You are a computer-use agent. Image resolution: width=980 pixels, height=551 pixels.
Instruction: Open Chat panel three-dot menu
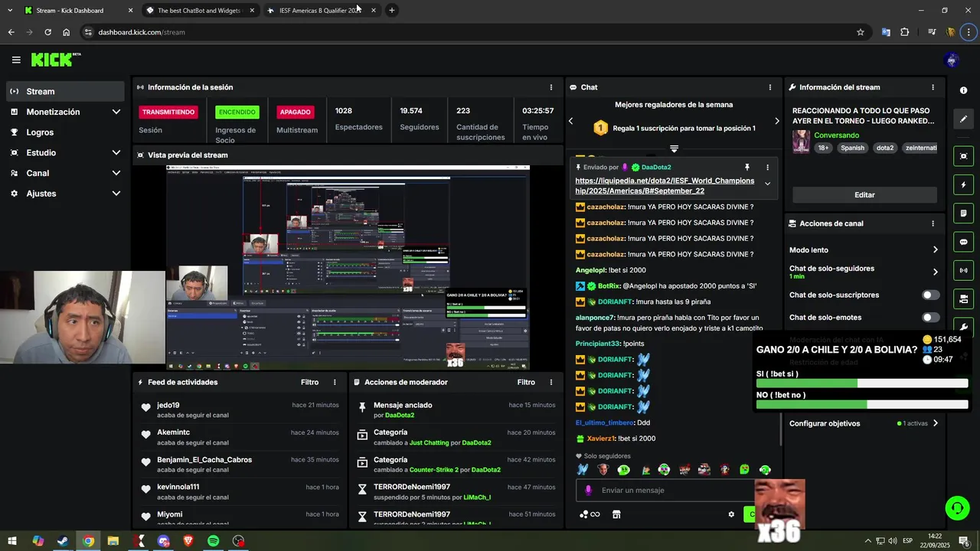point(770,87)
